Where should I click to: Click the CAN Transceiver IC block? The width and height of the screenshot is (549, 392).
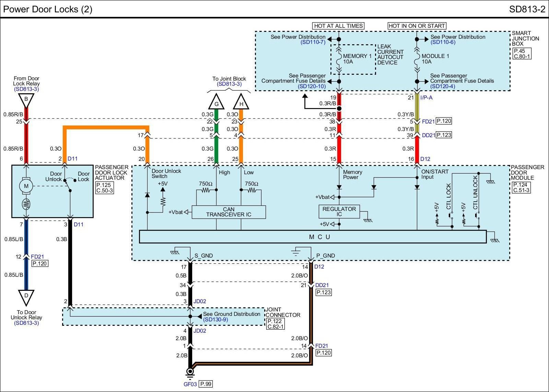tap(229, 212)
